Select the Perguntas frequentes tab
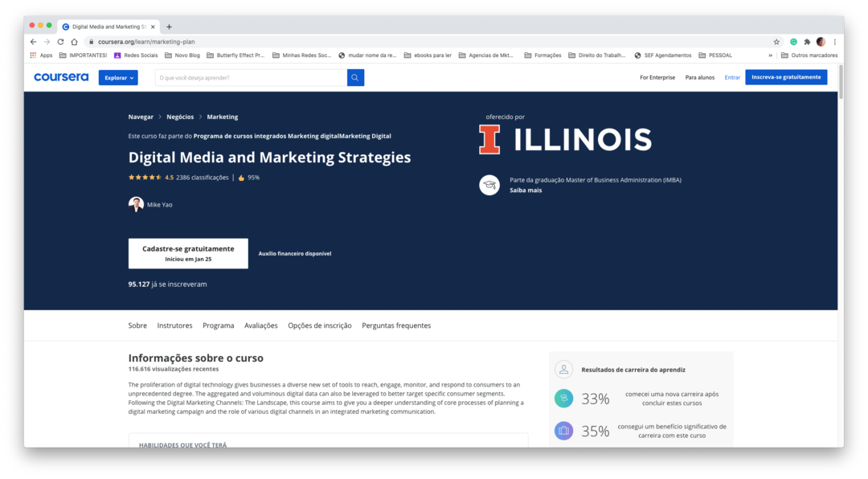This screenshot has width=868, height=479. 396,325
